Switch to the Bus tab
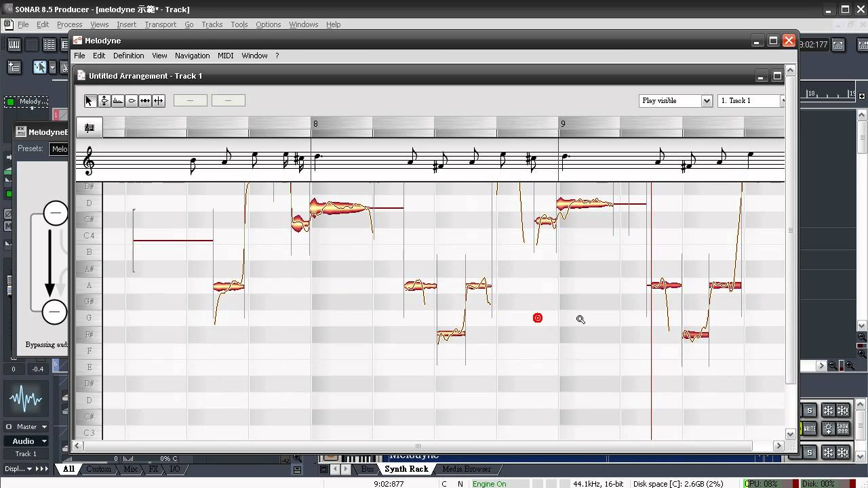 pos(367,469)
